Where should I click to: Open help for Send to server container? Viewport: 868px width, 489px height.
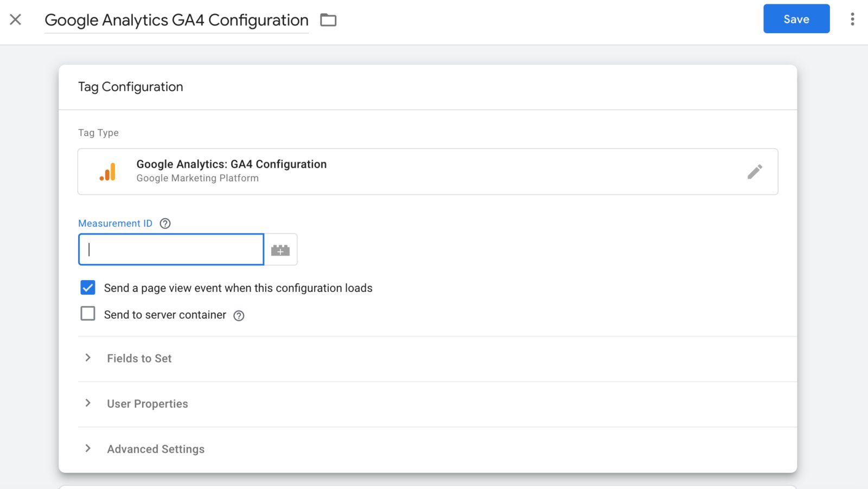(x=239, y=316)
